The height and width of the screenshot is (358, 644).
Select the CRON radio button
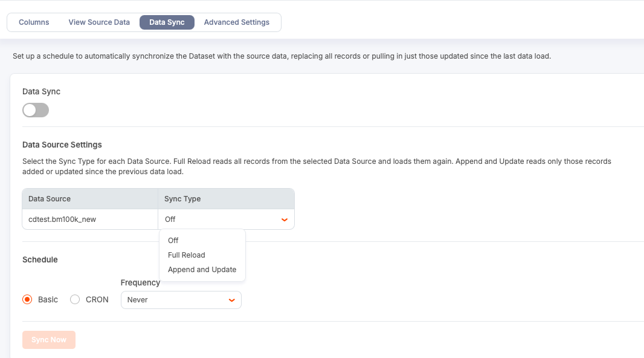pos(74,299)
